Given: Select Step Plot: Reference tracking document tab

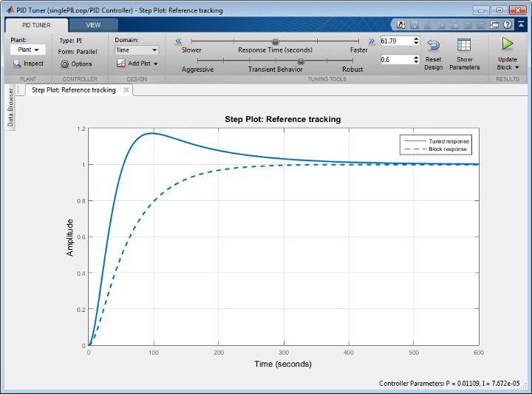Looking at the screenshot, I should coord(74,90).
